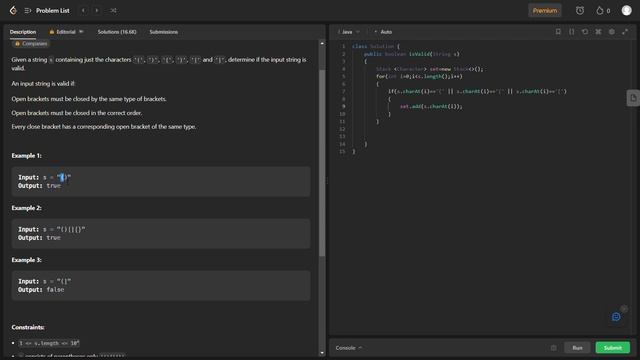Click line number 13 in the editor
Viewport: 640px width, 360px height.
[x=342, y=136]
